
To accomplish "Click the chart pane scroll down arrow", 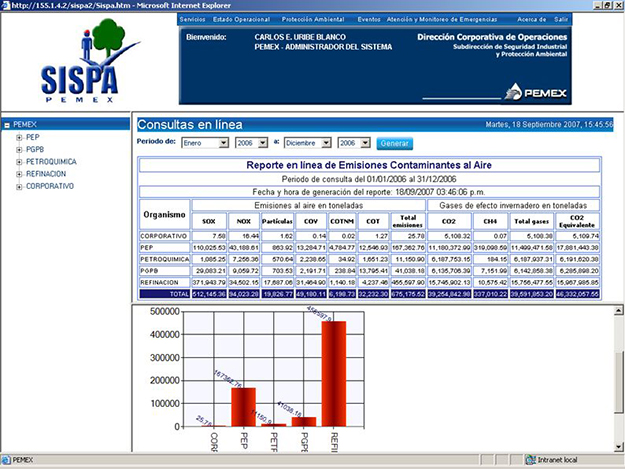I will (619, 447).
